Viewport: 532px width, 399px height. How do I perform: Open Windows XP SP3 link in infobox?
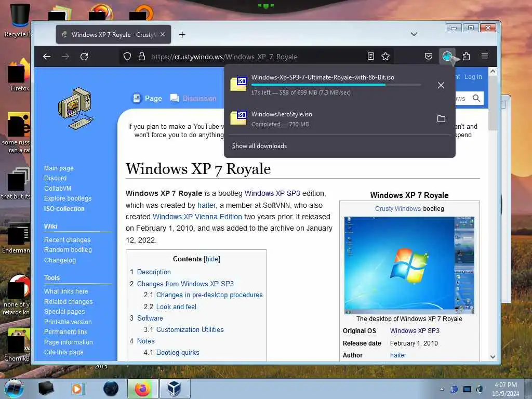[x=415, y=331]
